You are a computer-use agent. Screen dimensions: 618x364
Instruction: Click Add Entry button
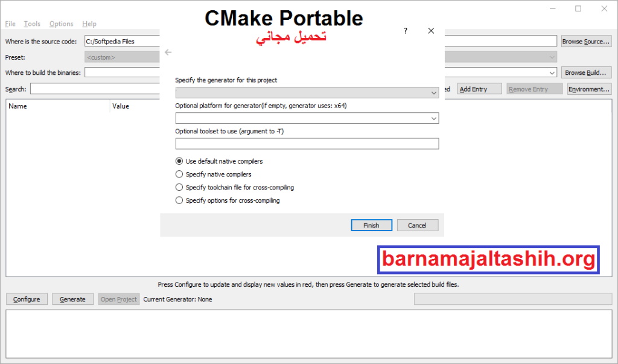[x=479, y=89]
